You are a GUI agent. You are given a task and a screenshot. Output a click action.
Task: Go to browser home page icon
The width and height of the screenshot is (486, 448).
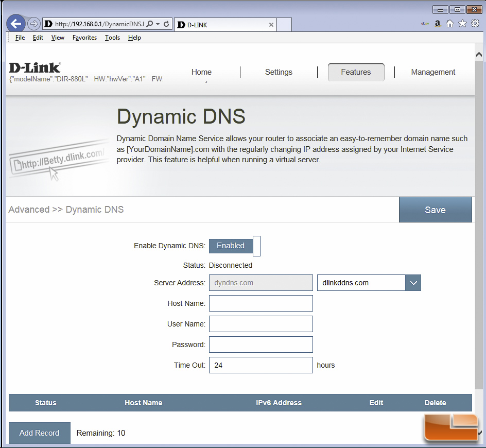450,24
